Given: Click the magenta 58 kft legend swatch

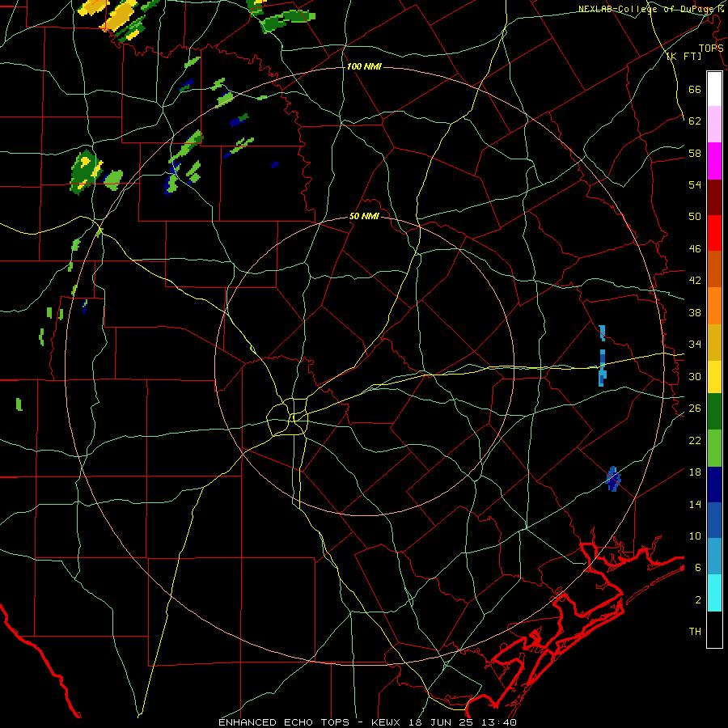Looking at the screenshot, I should pyautogui.click(x=714, y=161).
